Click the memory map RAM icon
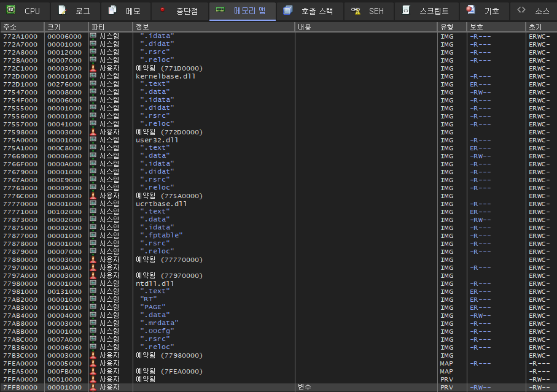Image resolution: width=557 pixels, height=392 pixels. coord(220,10)
